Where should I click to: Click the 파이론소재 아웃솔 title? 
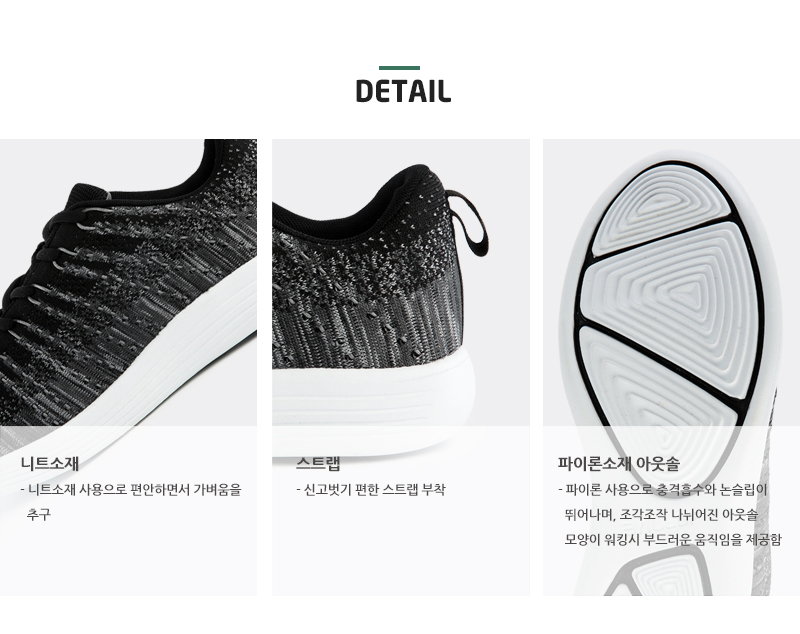pyautogui.click(x=618, y=464)
